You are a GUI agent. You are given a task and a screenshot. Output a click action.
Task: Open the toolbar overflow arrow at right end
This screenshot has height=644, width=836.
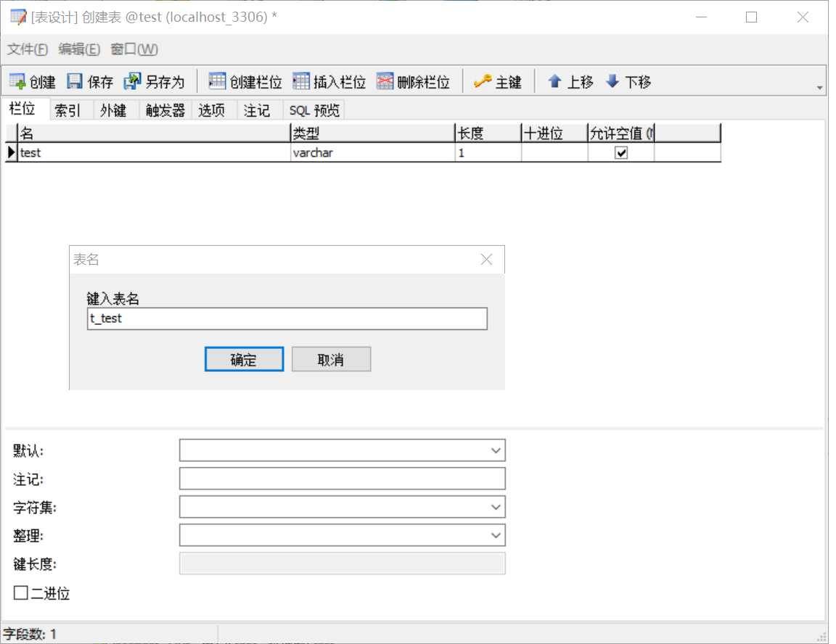[819, 88]
